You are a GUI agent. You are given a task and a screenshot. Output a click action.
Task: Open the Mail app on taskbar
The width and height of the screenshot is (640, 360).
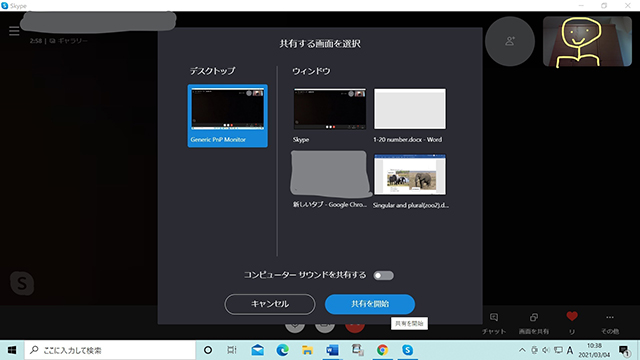(258, 350)
